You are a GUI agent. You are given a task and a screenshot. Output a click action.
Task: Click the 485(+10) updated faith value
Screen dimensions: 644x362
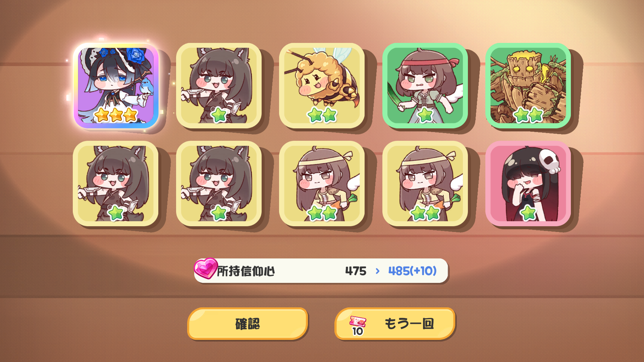click(412, 271)
